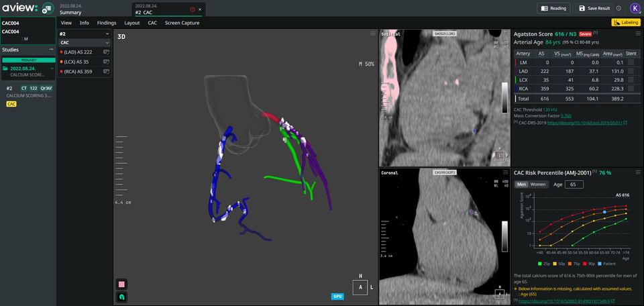644x306 pixels.
Task: Open the Sagittal view hamburger menu
Action: [x=505, y=34]
